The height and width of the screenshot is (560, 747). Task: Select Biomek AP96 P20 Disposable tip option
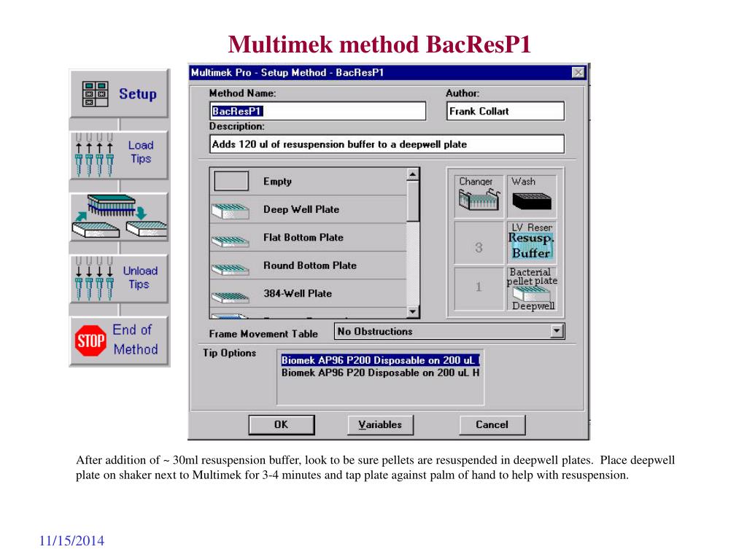coord(380,373)
